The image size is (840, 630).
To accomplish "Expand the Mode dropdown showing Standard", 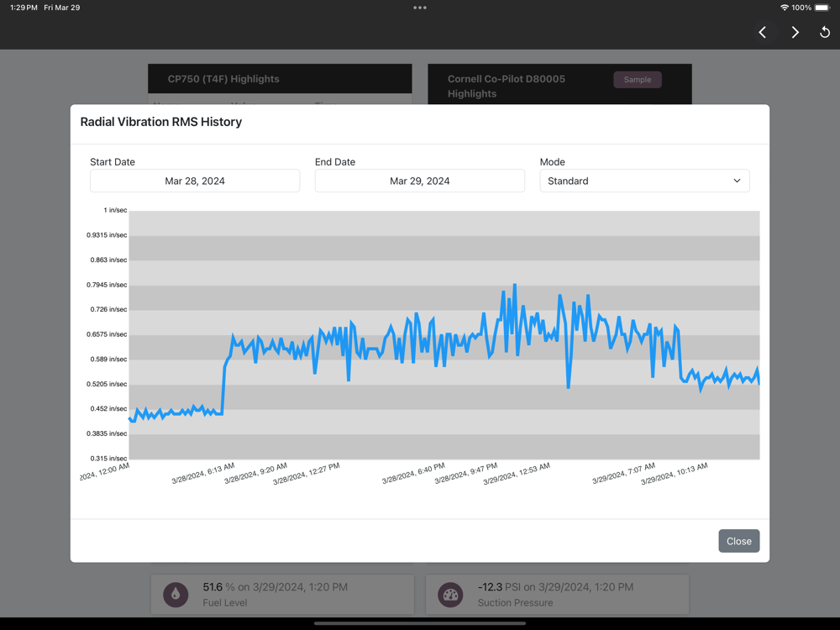I will tap(644, 181).
